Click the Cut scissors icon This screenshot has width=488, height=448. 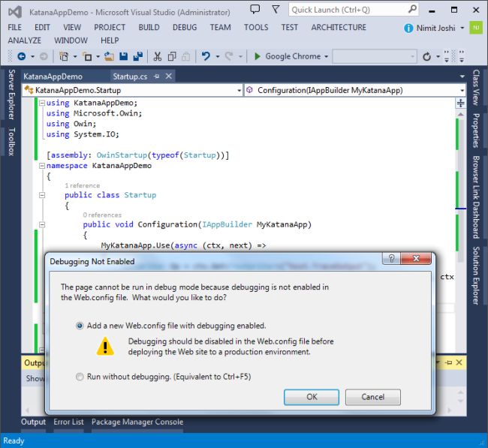point(158,56)
